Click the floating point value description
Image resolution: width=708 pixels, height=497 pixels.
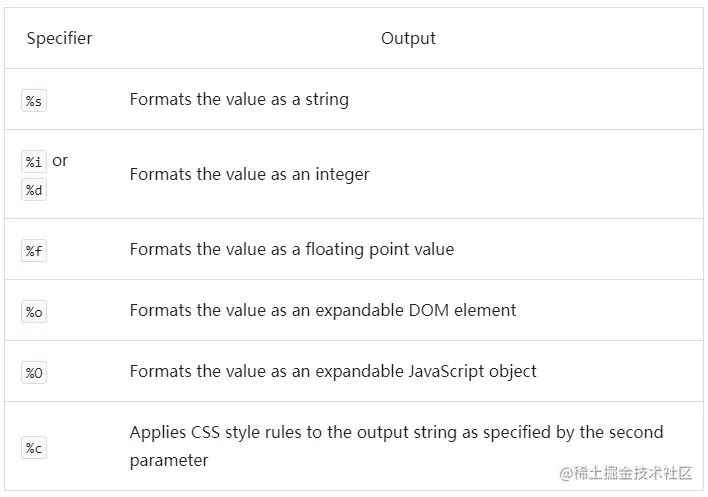[x=291, y=249]
